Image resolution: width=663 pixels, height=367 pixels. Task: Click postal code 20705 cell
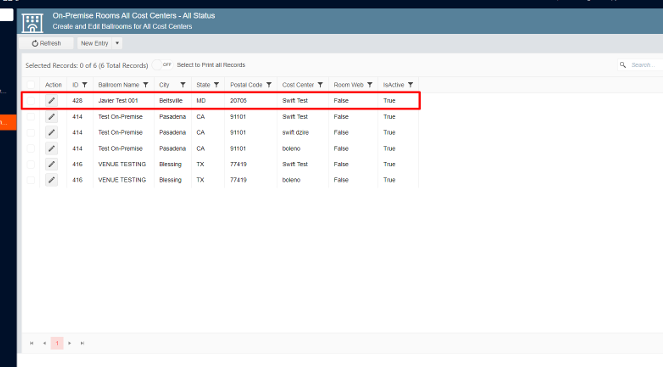tap(238, 101)
